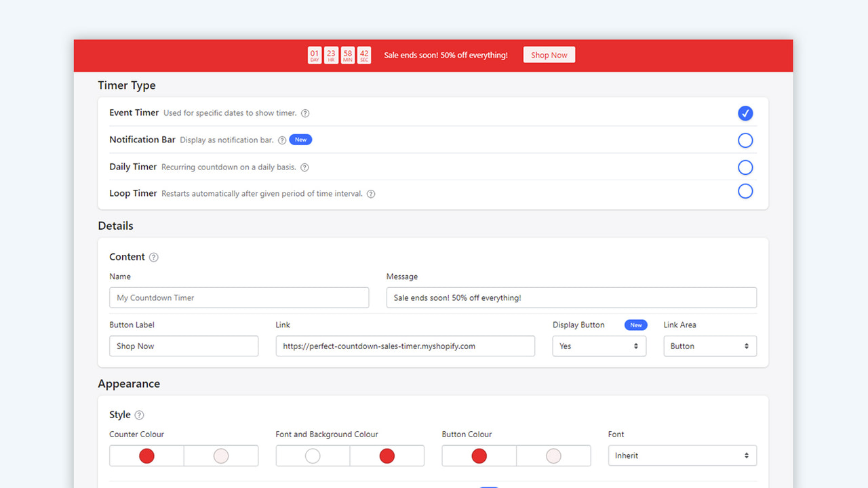Select the red Counter Colour swatch
The image size is (868, 488).
pyautogui.click(x=146, y=455)
